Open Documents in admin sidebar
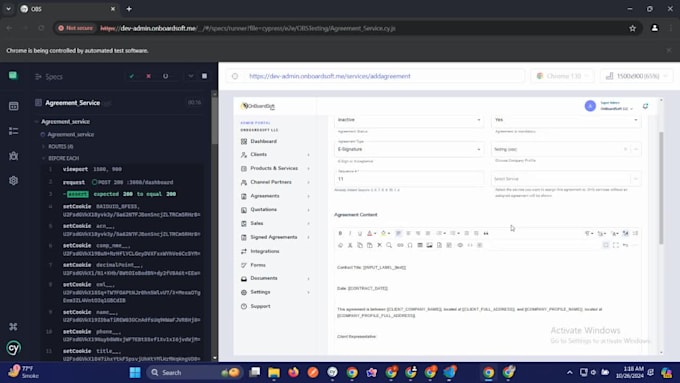The image size is (680, 383). pyautogui.click(x=275, y=278)
